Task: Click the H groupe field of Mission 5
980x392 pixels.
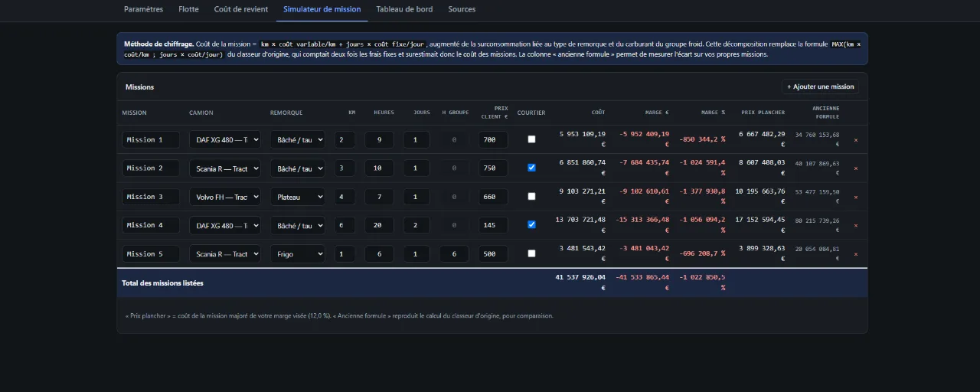Action: 454,253
